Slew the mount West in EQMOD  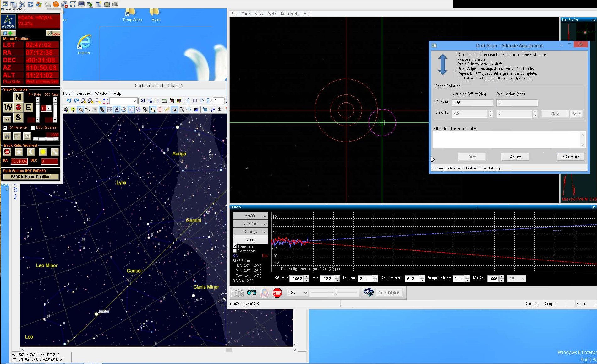(8, 108)
